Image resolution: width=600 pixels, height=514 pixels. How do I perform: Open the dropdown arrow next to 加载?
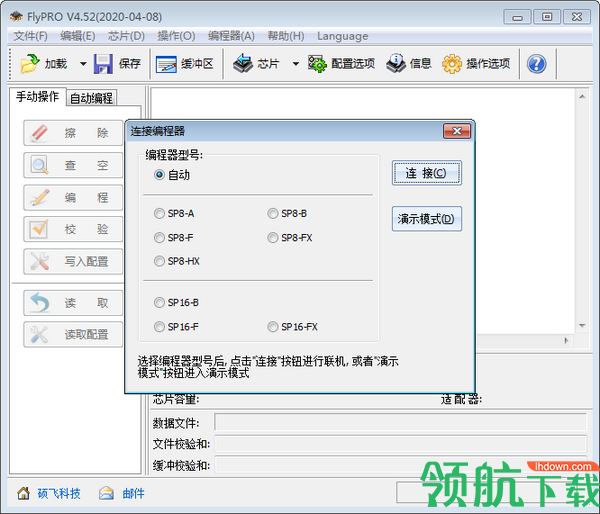[x=83, y=64]
